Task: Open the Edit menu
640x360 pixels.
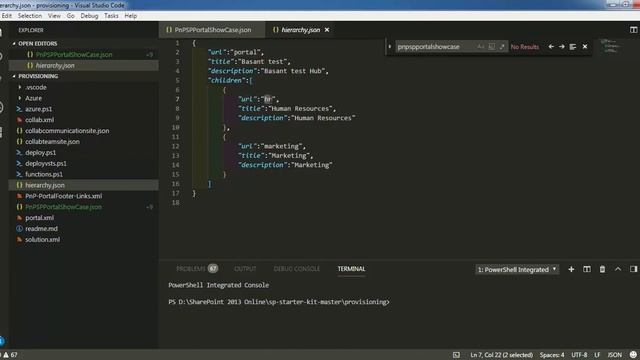Action: (x=7, y=16)
